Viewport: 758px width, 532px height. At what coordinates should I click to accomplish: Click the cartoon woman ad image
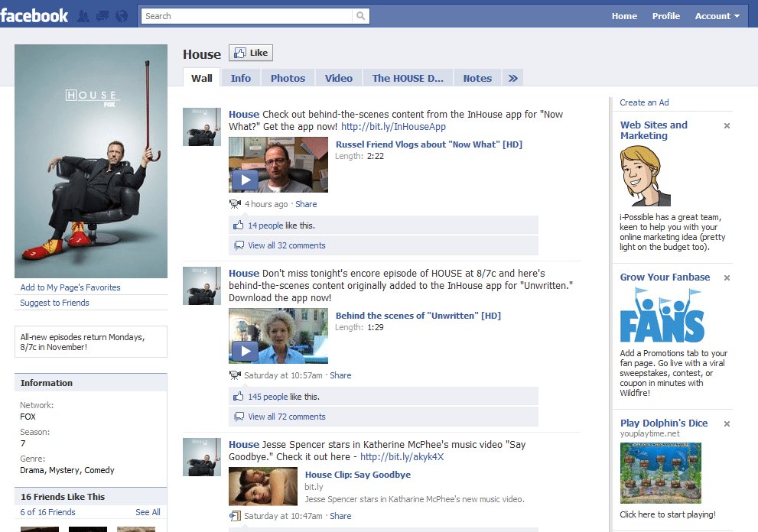tap(646, 176)
